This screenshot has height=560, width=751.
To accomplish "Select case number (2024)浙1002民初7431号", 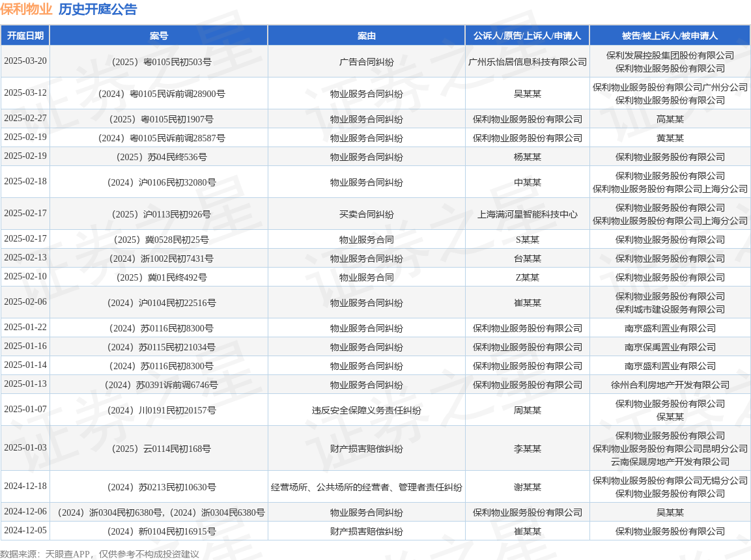I will coord(158,259).
